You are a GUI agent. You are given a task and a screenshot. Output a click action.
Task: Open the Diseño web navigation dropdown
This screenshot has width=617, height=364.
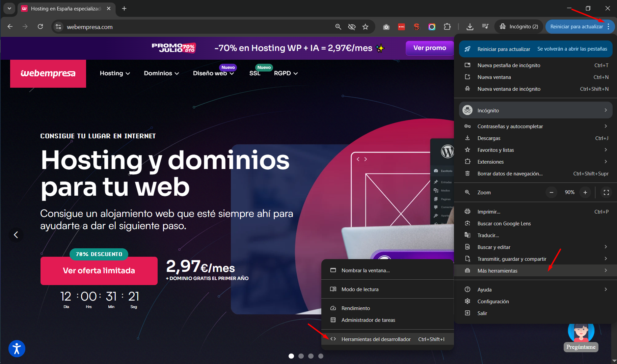[x=213, y=73]
